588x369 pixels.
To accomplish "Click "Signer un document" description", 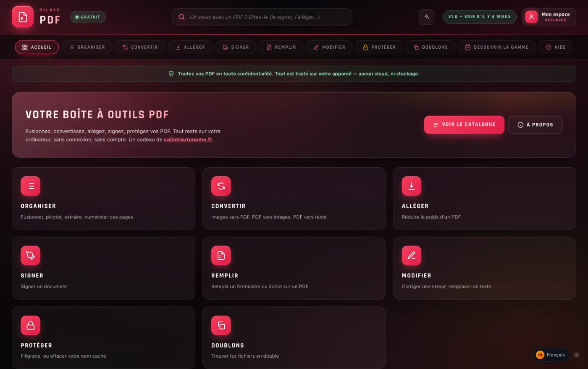I will (x=44, y=286).
